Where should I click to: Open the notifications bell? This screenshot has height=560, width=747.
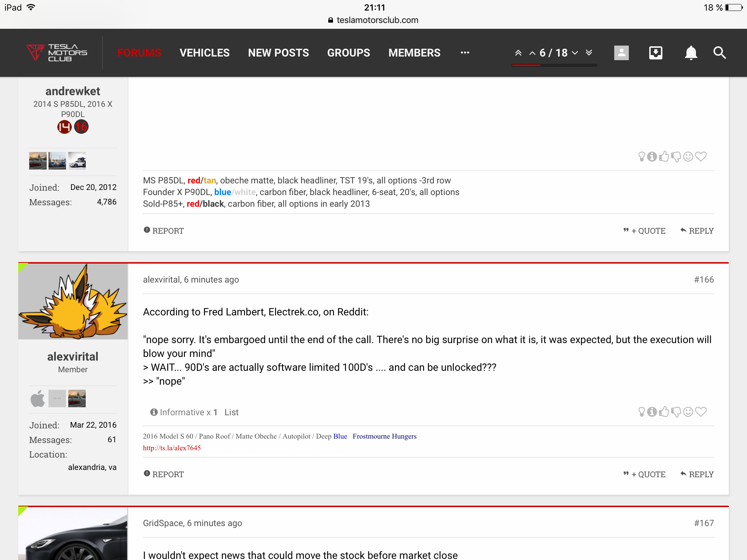point(691,53)
